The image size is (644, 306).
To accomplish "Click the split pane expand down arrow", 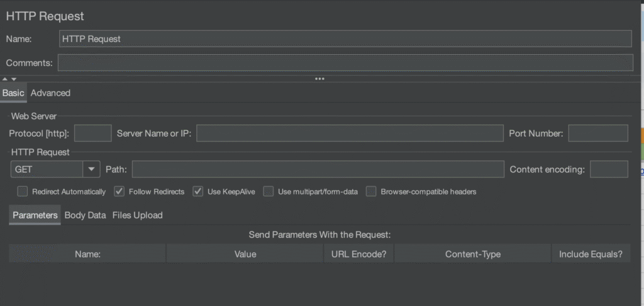I will (13, 79).
